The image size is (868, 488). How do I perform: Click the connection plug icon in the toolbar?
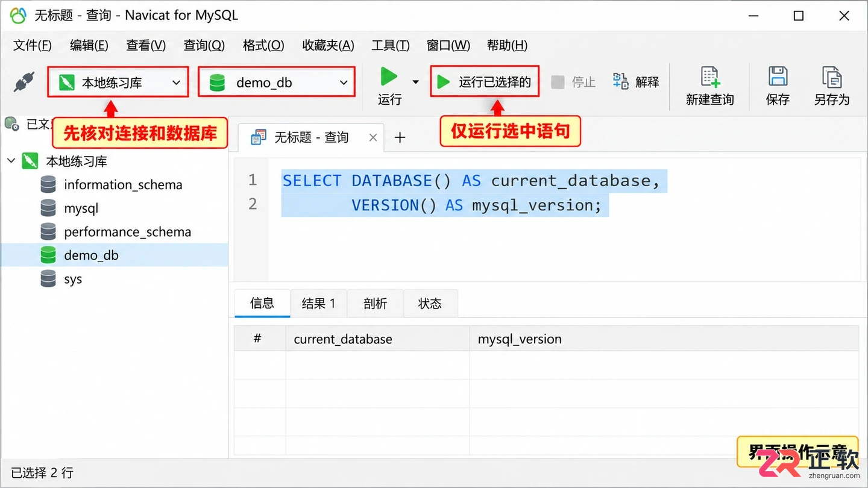click(24, 83)
